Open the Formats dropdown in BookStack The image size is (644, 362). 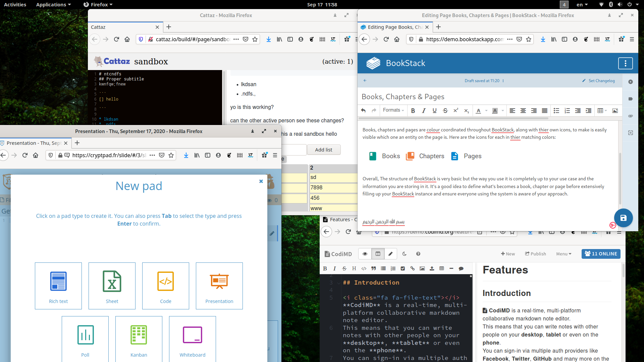coord(391,110)
